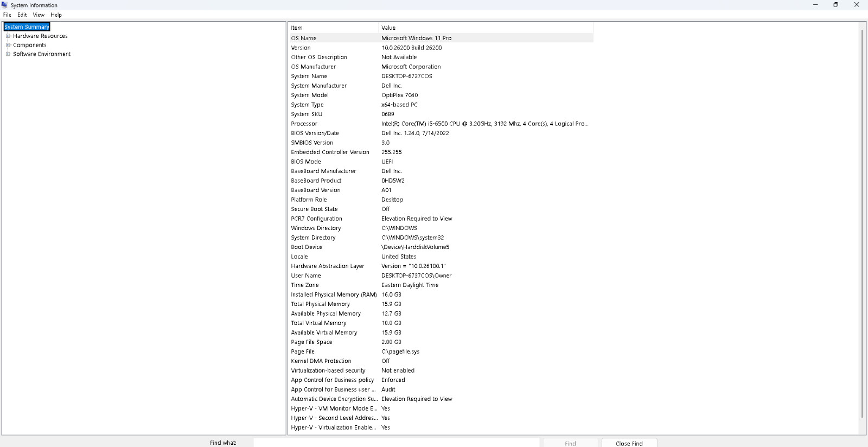
Task: Select the Locale row
Action: pos(441,257)
